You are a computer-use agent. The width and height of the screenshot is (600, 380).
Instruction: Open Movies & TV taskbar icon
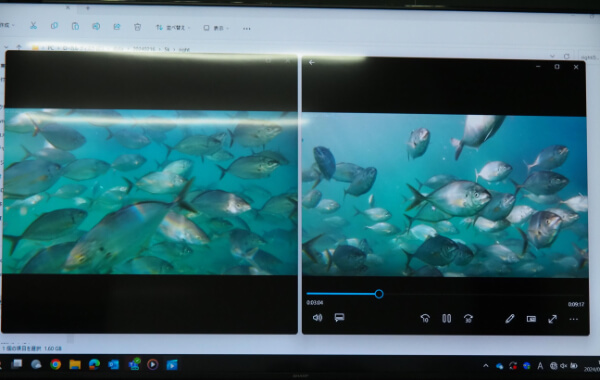[172, 365]
